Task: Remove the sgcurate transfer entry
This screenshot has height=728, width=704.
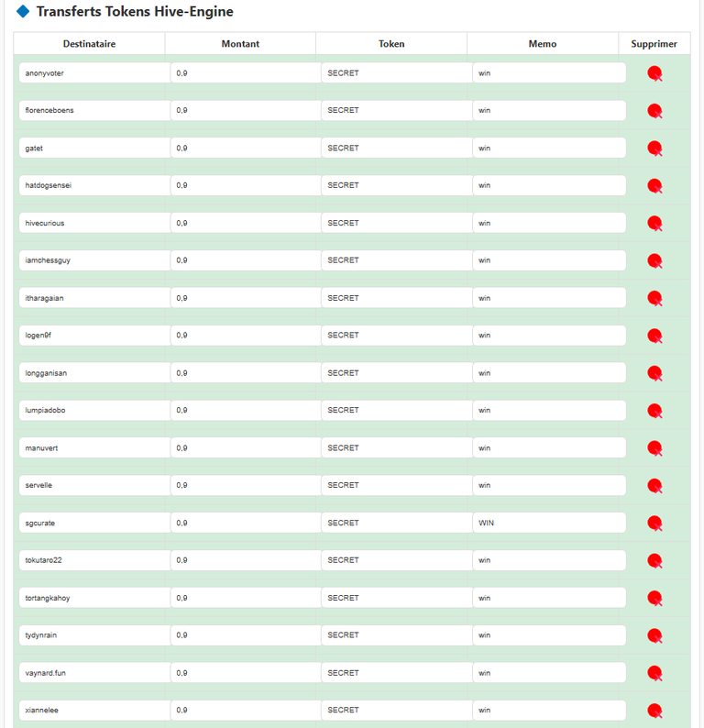Action: click(x=654, y=524)
